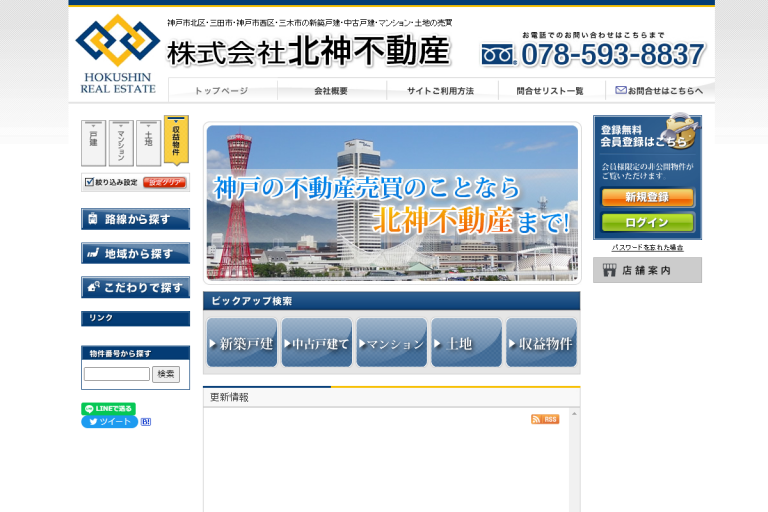
Task: Click the 検索 button
Action: [166, 374]
